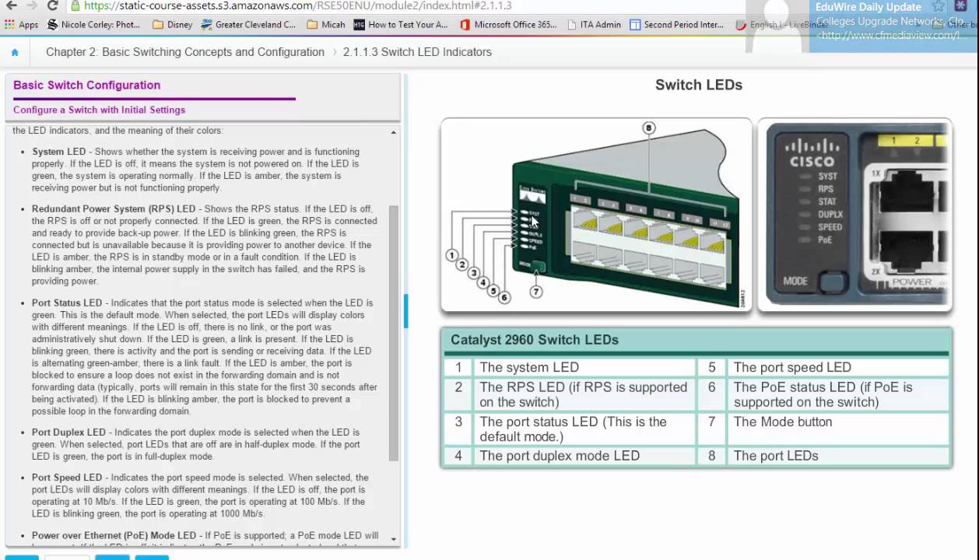Click the cell 'The Mode button'
Screen dimensions: 979x560
pyautogui.click(x=838, y=429)
